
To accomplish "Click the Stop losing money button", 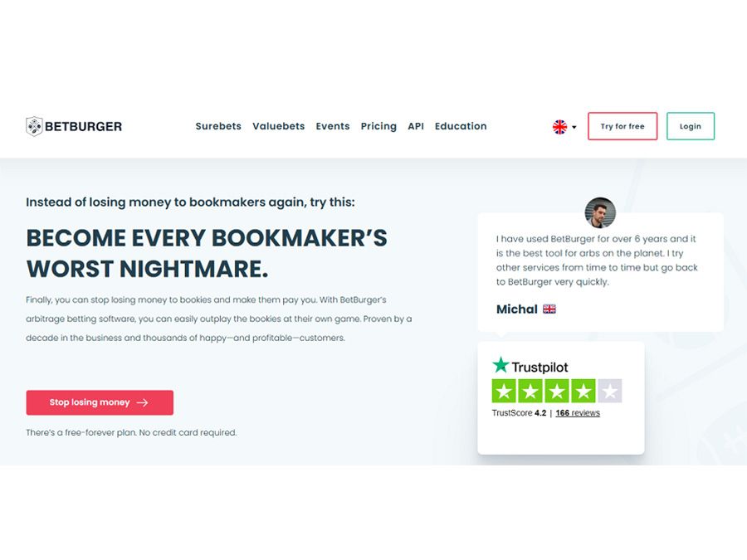I will pos(100,403).
